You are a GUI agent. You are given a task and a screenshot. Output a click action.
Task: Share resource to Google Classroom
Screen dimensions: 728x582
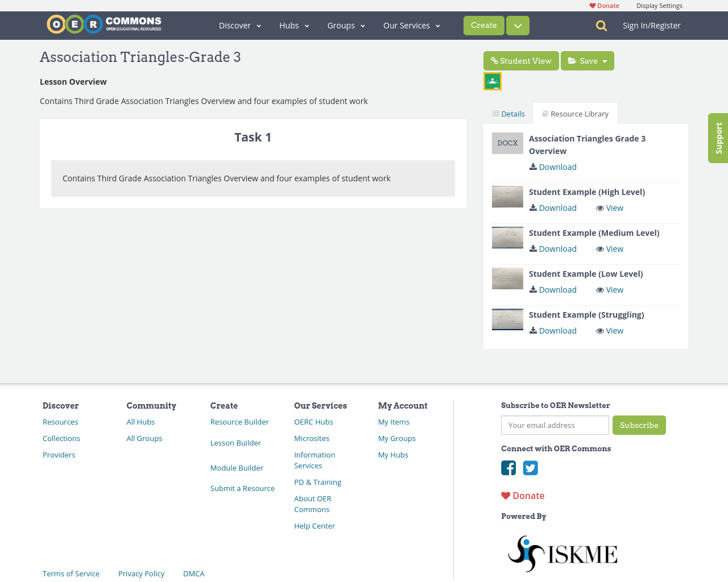tap(491, 80)
